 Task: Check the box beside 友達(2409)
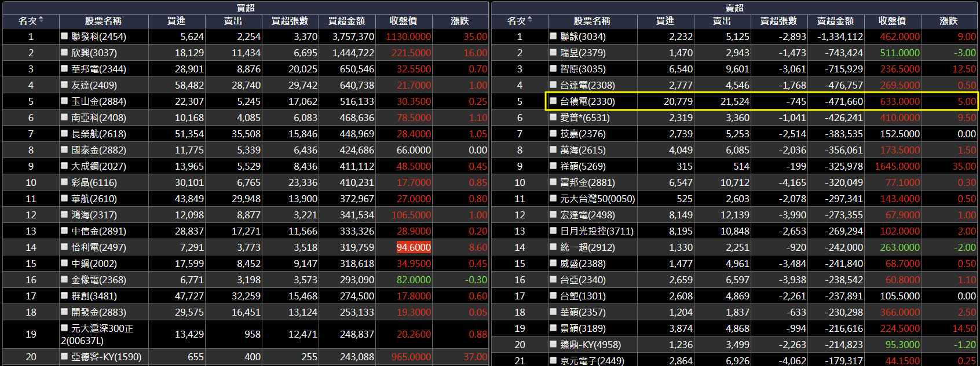click(64, 85)
